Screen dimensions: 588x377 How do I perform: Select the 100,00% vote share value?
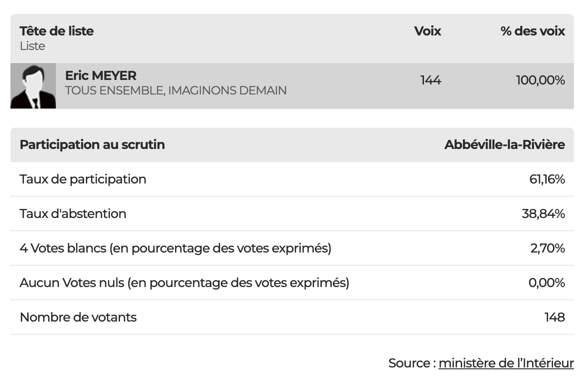click(x=540, y=80)
